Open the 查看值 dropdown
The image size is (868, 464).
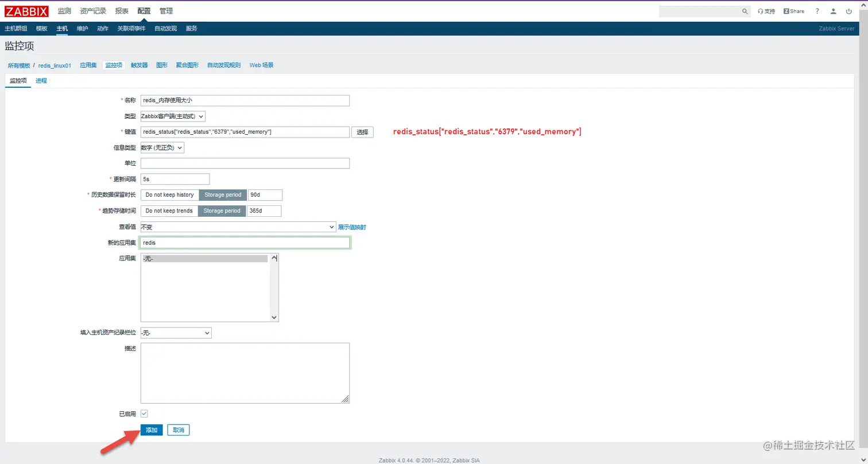coord(238,227)
